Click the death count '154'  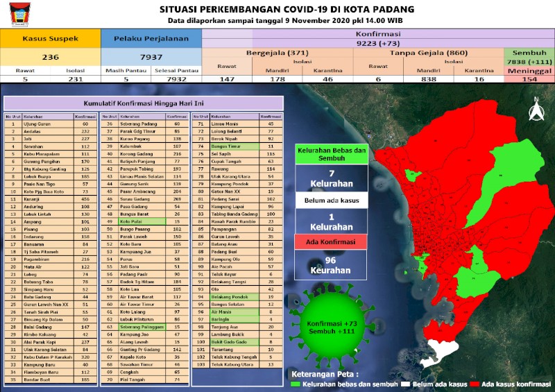529,79
